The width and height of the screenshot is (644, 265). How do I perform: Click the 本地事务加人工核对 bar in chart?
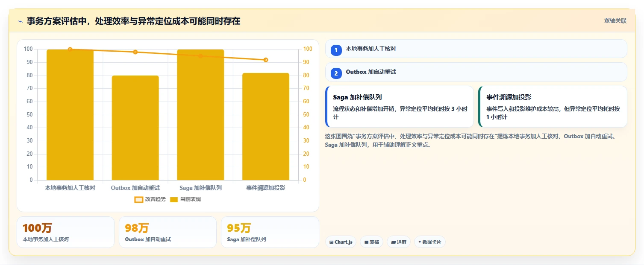70,115
